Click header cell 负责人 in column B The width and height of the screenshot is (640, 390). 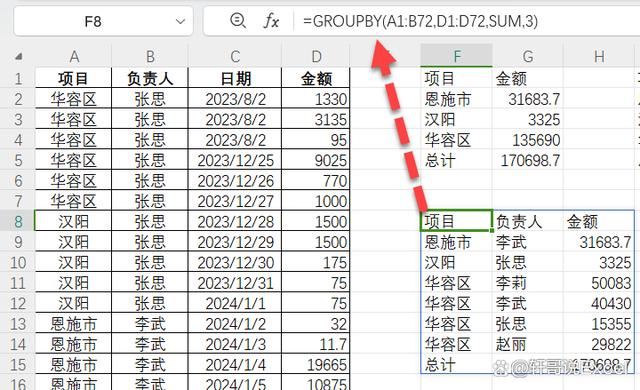coord(150,78)
